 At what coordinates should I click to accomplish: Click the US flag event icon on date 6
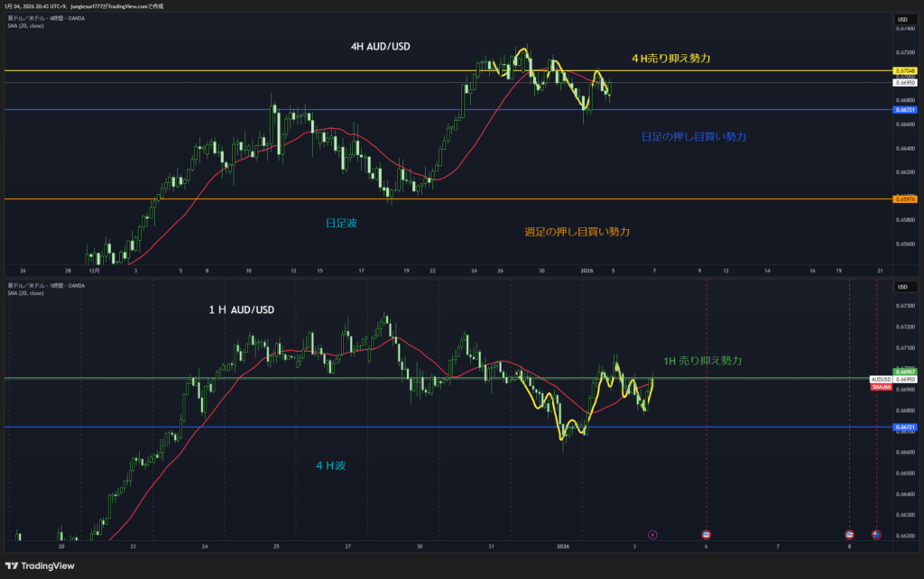coord(706,535)
